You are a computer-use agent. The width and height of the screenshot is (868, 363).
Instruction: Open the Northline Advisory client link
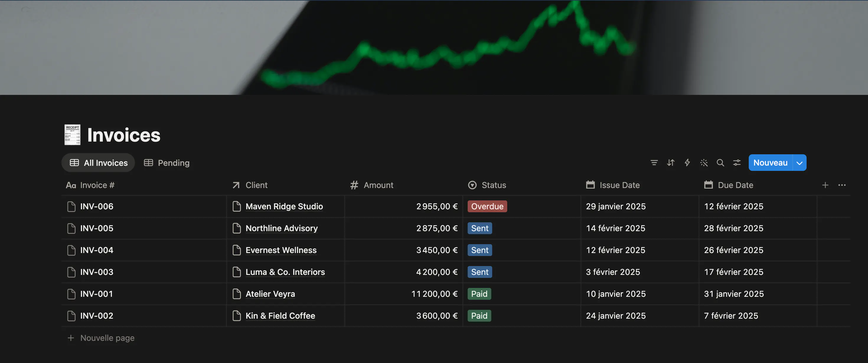pyautogui.click(x=282, y=229)
